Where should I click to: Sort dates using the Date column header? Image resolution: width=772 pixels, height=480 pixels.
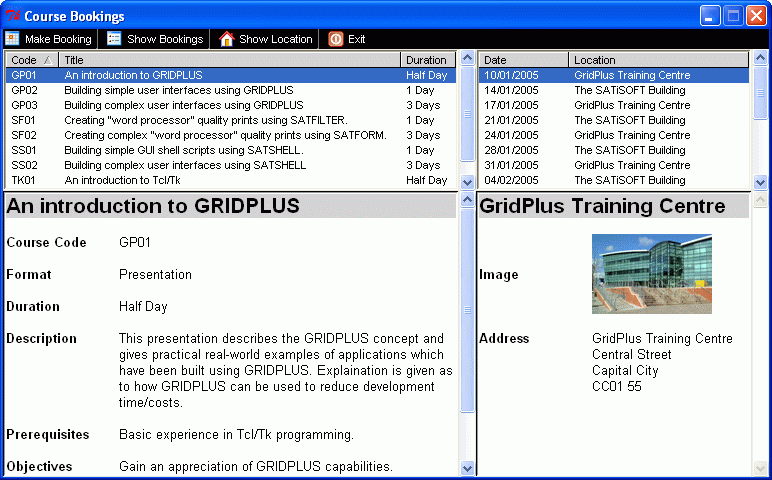tap(523, 60)
